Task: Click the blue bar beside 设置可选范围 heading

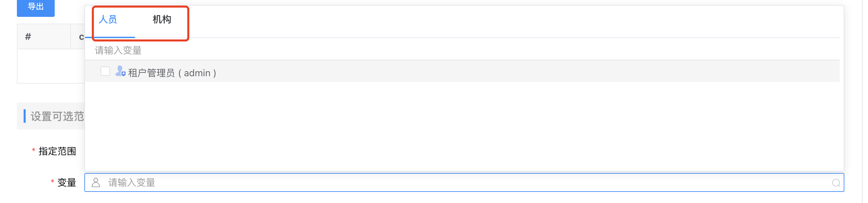Action: point(25,116)
